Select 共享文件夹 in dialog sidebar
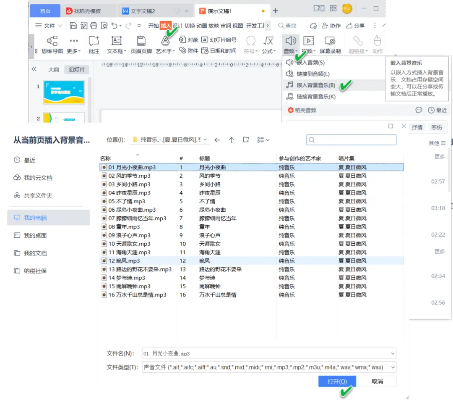 tap(33, 195)
